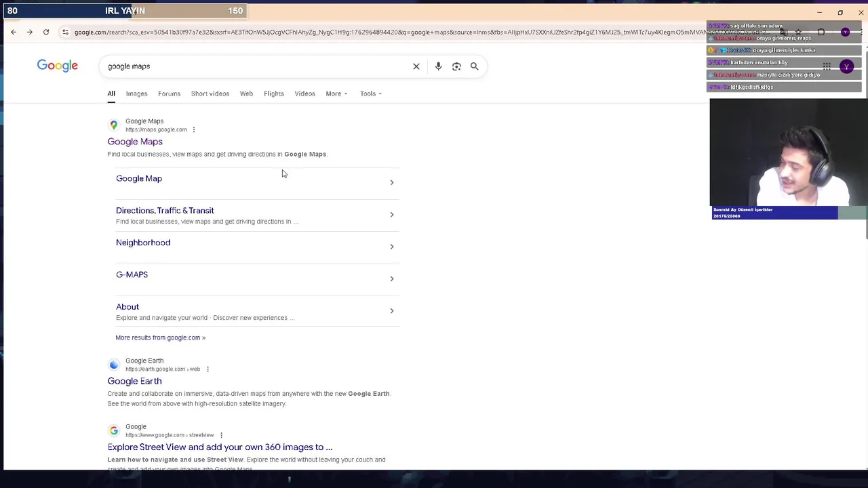The height and width of the screenshot is (488, 868).
Task: Click the IRL YAYIN overlay label
Action: click(x=125, y=11)
